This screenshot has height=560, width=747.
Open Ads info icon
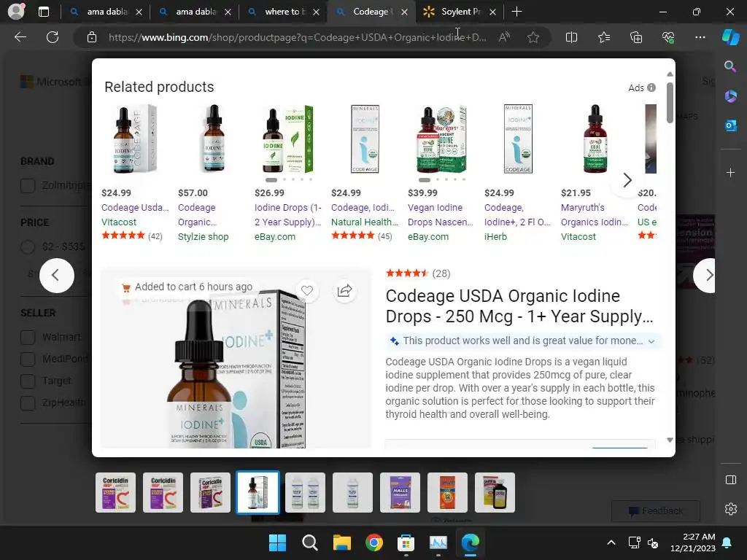click(651, 87)
